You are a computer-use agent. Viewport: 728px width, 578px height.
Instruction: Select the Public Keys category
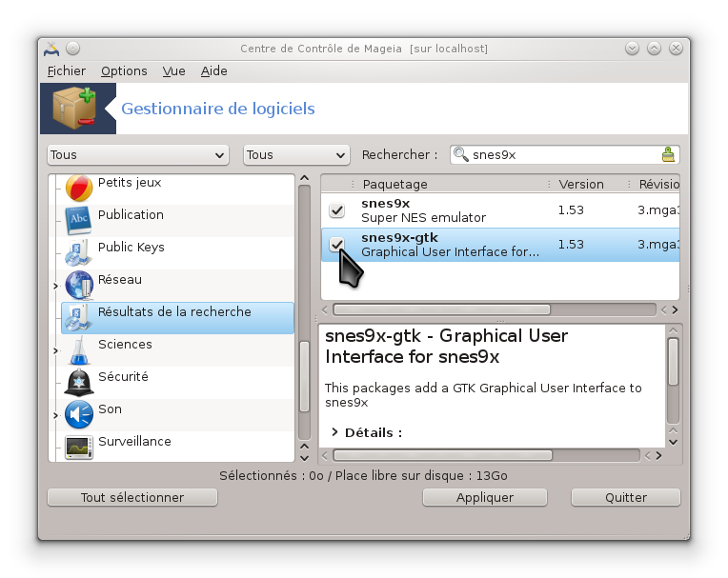pyautogui.click(x=131, y=248)
